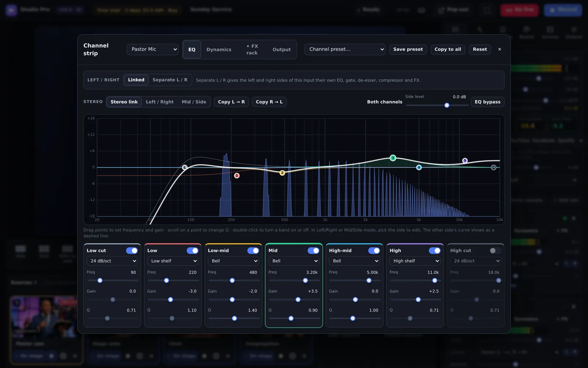
Task: Select yellow band point 2 on the EQ graph
Action: pos(282,173)
